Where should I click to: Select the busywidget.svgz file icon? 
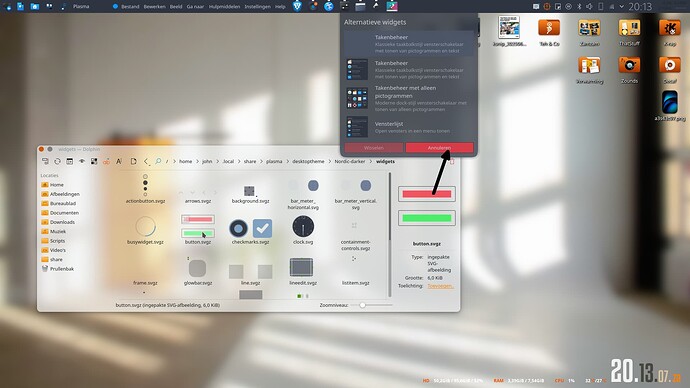coord(145,227)
